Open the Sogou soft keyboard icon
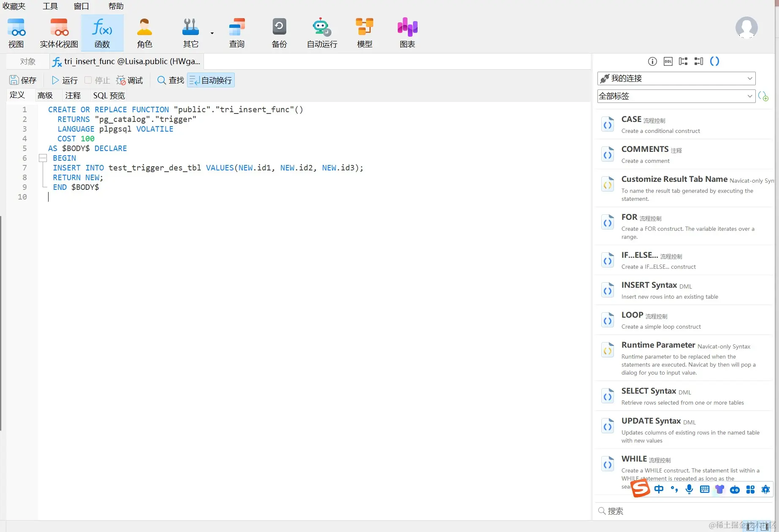The width and height of the screenshot is (779, 532). pyautogui.click(x=705, y=489)
